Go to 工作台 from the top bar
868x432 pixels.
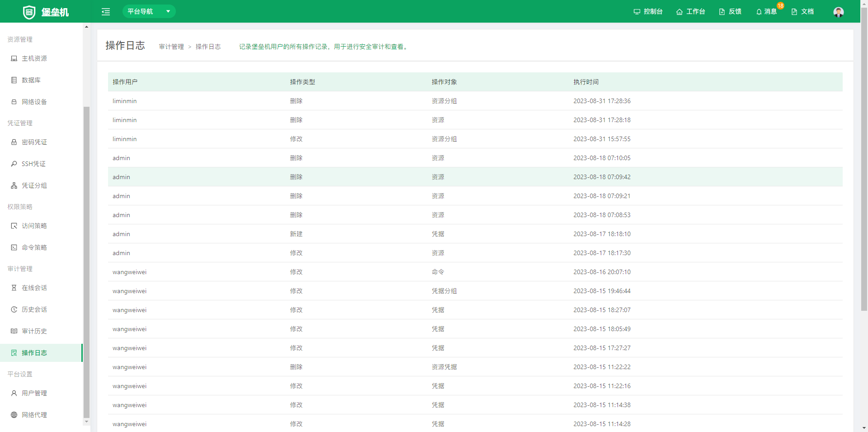[690, 11]
